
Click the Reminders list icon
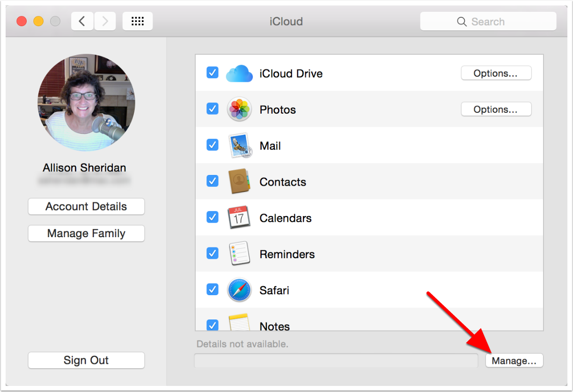pyautogui.click(x=239, y=254)
